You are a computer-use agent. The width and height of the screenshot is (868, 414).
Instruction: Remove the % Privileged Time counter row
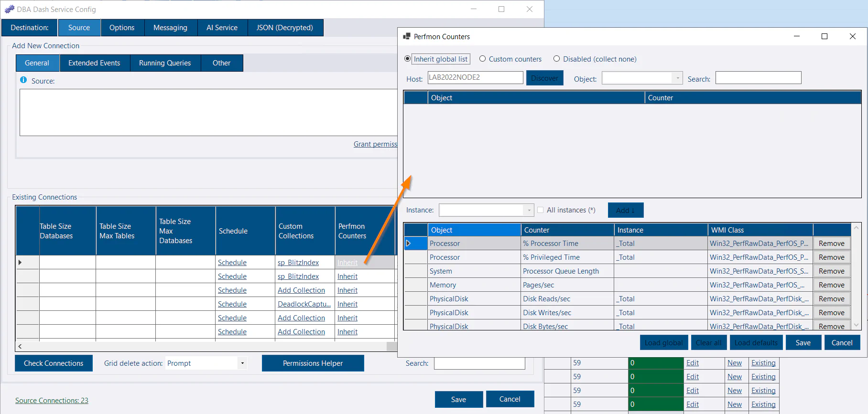click(832, 257)
